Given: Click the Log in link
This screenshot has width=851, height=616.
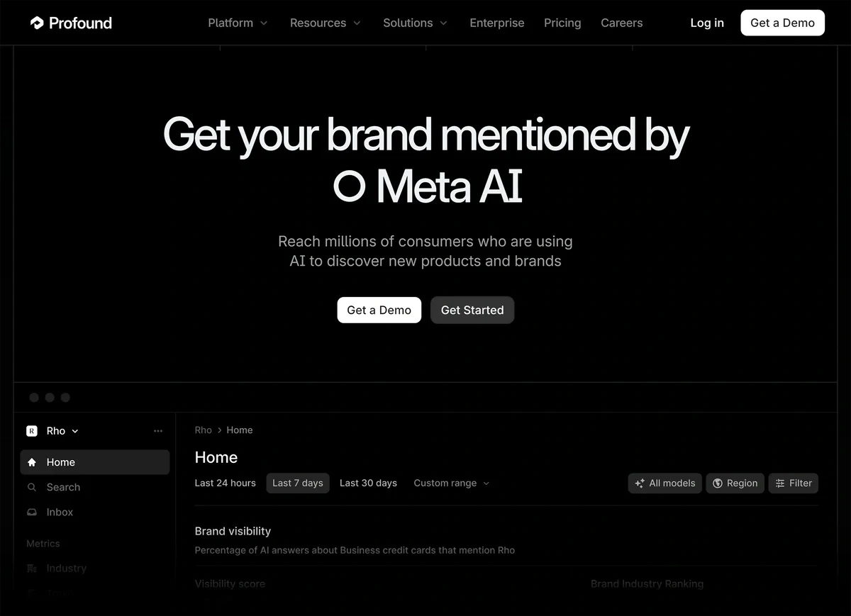Looking at the screenshot, I should 707,23.
